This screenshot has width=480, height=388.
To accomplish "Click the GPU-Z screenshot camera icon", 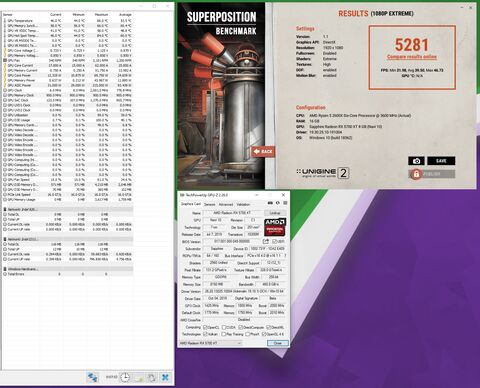I will point(270,203).
